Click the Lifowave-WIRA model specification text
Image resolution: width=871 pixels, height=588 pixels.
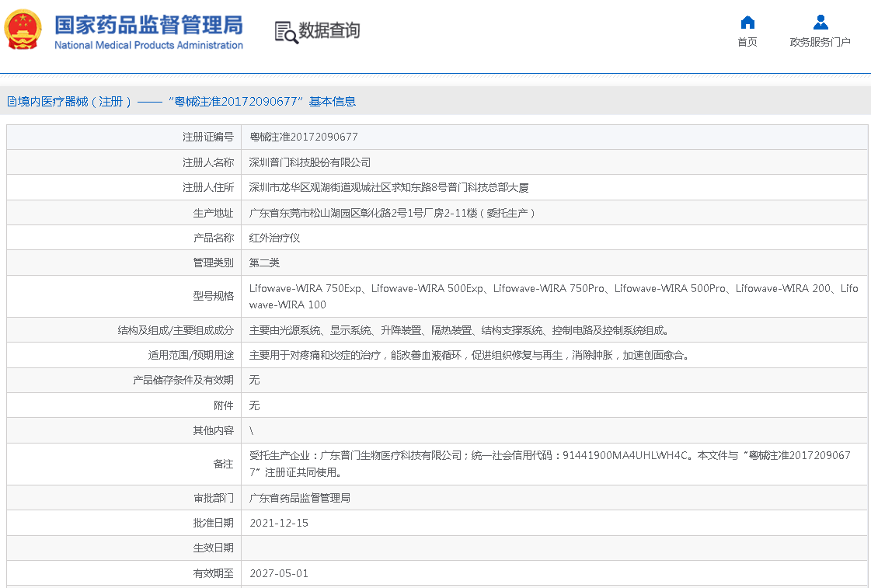[552, 296]
